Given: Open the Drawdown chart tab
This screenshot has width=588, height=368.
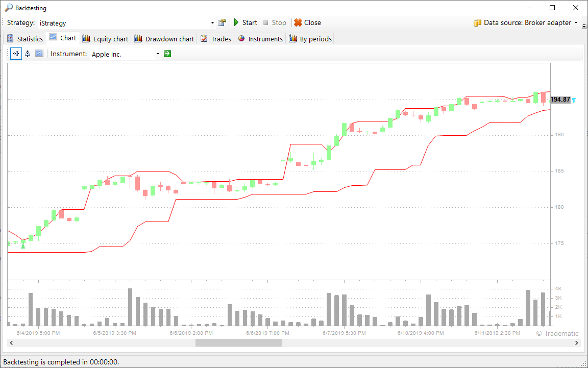Looking at the screenshot, I should [164, 39].
